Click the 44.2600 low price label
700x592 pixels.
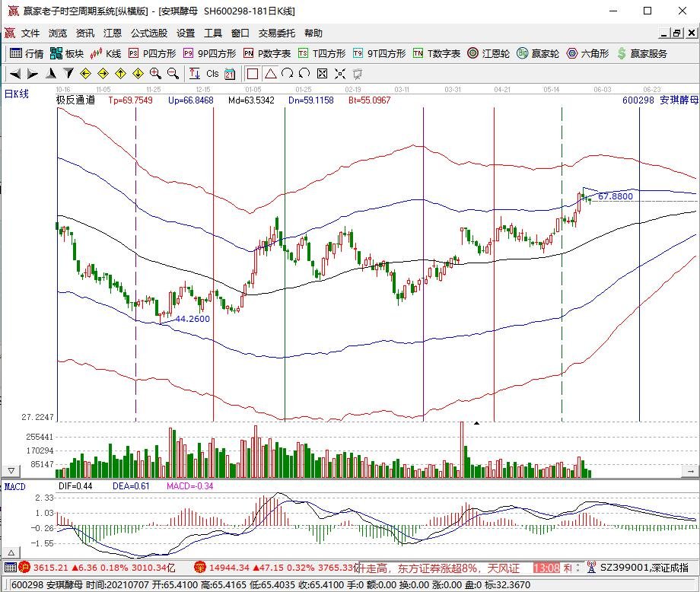(x=192, y=319)
